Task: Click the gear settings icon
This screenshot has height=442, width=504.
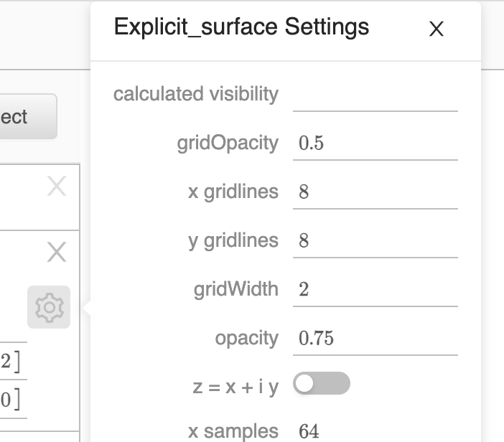Action: pyautogui.click(x=49, y=307)
